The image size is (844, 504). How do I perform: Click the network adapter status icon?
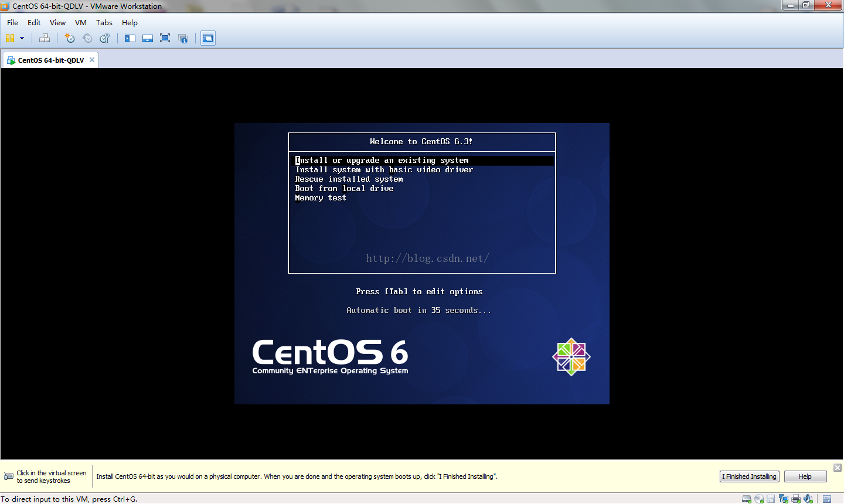point(784,499)
